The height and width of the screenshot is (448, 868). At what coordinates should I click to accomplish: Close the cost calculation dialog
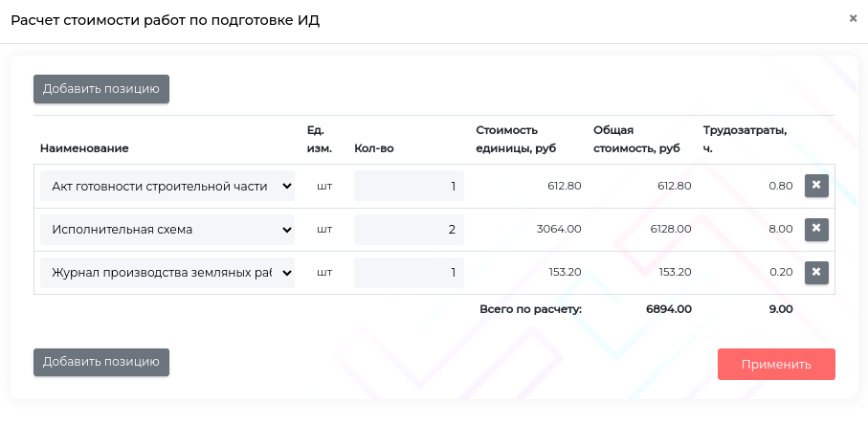(853, 18)
